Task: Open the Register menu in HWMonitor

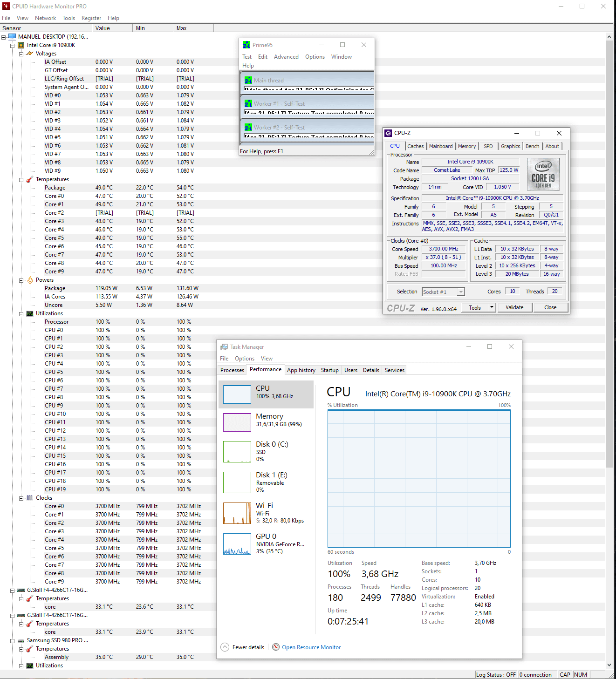Action: point(91,18)
